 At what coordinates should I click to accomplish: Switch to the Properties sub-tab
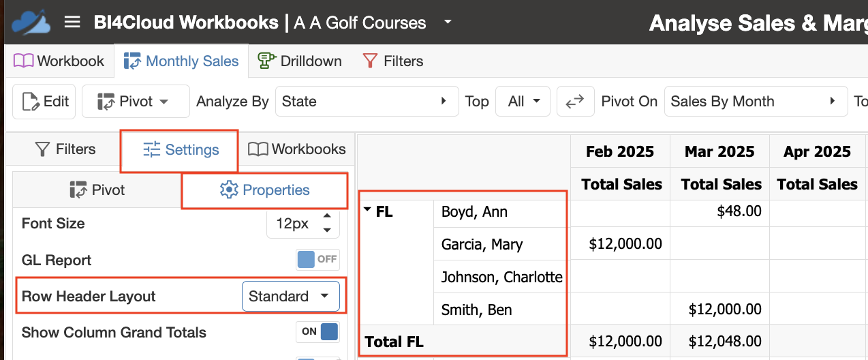(265, 190)
